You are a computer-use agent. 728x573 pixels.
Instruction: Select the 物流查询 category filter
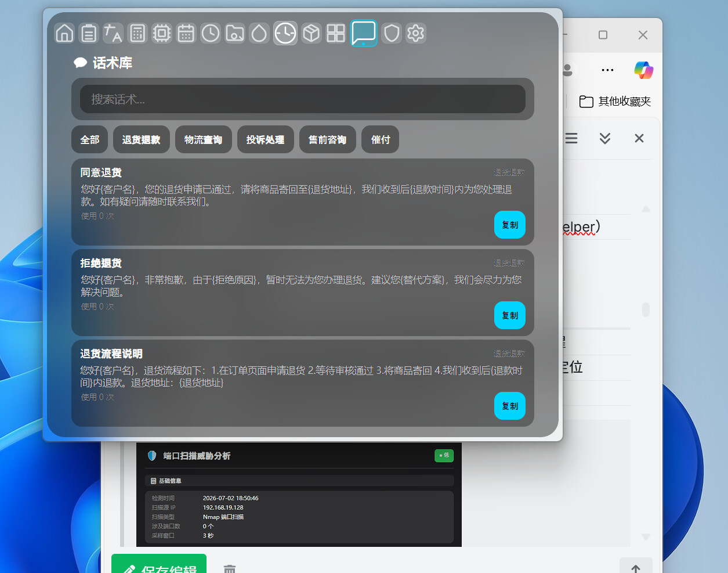[x=204, y=139]
